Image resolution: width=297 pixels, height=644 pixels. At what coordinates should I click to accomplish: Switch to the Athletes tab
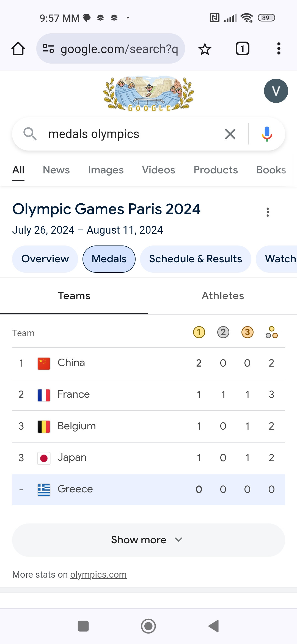point(223,296)
